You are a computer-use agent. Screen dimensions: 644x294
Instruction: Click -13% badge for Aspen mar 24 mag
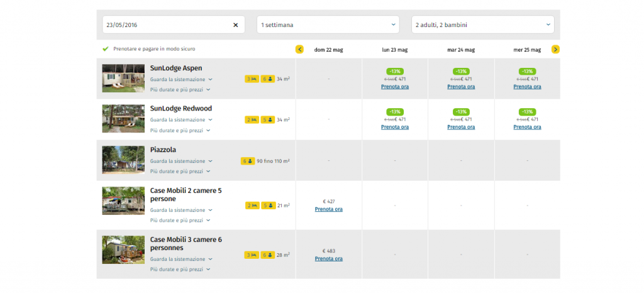click(x=461, y=72)
